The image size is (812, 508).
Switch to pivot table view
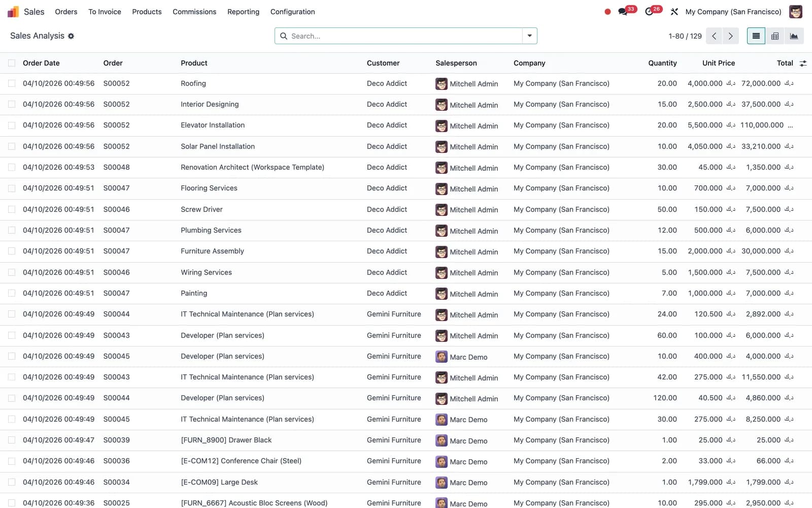[775, 36]
